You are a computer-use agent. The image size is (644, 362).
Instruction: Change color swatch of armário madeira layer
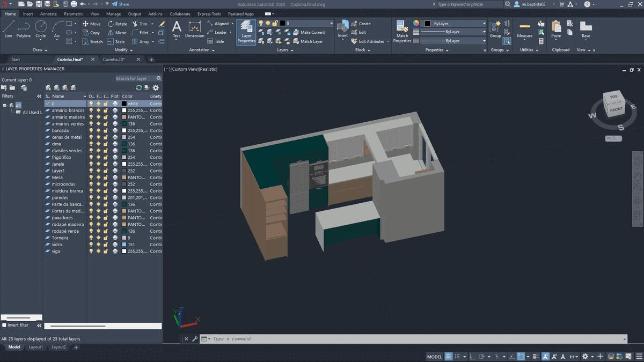(x=124, y=117)
